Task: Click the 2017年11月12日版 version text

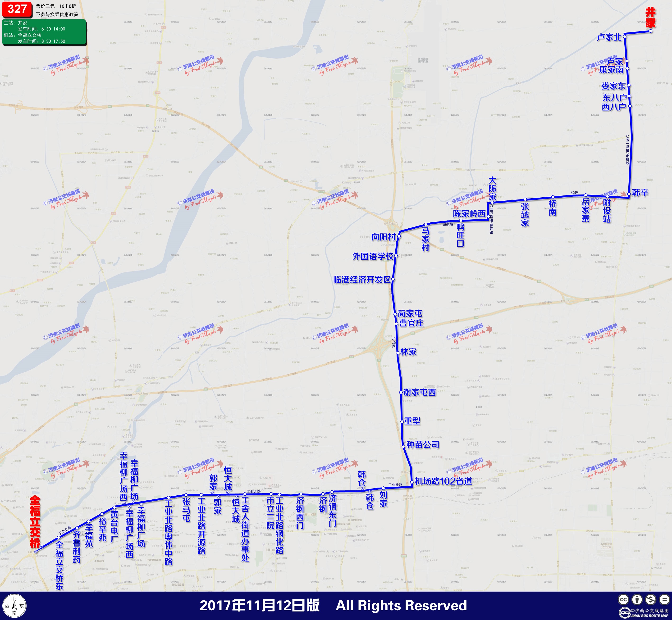Action: 260,606
